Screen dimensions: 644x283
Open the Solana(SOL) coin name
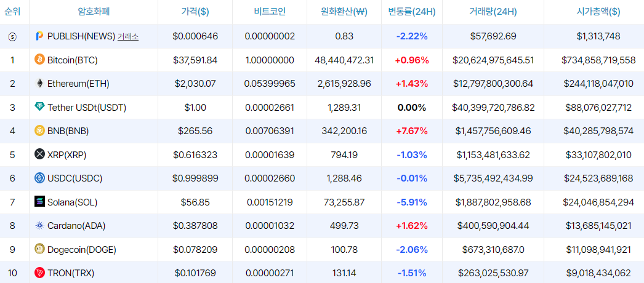coord(72,202)
